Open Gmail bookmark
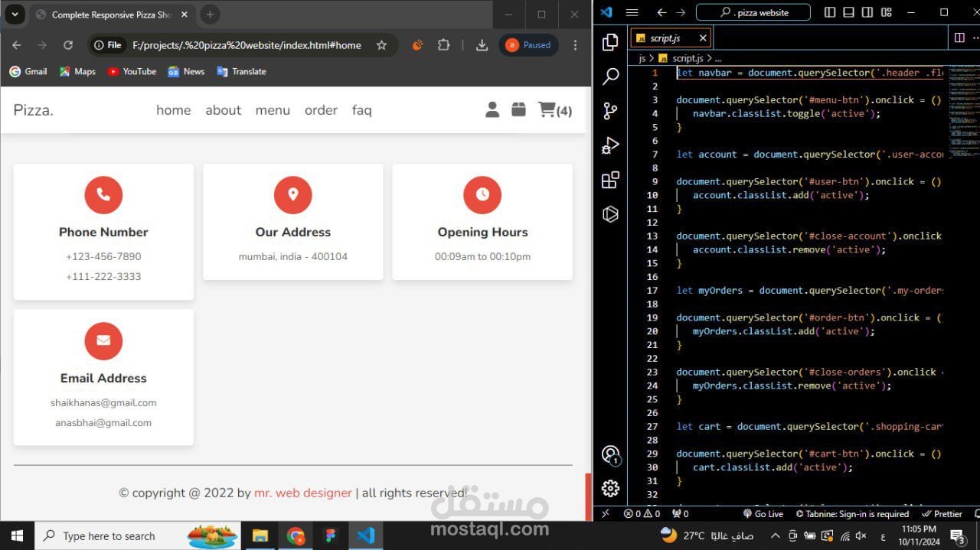Viewport: 980px width, 550px height. pos(28,71)
